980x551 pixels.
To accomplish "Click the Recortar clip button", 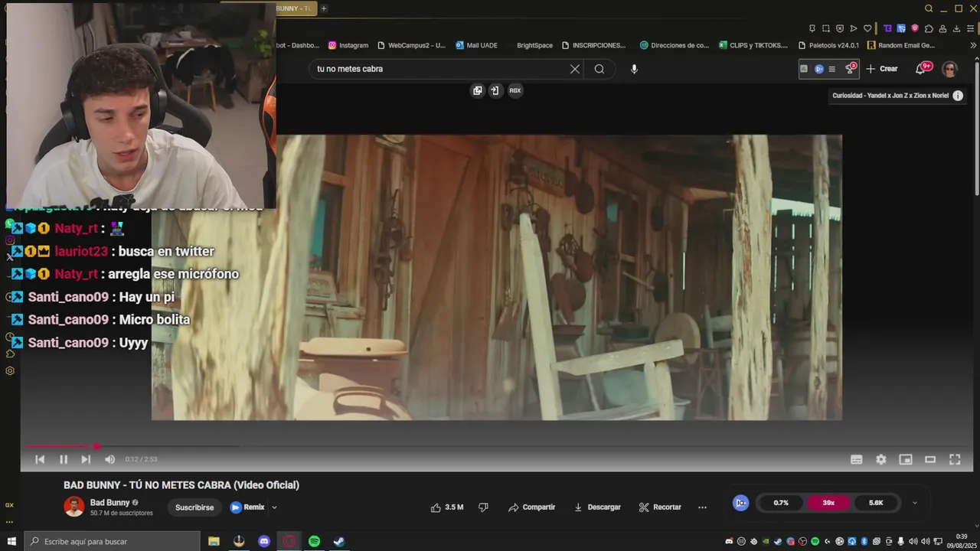I will coord(660,507).
